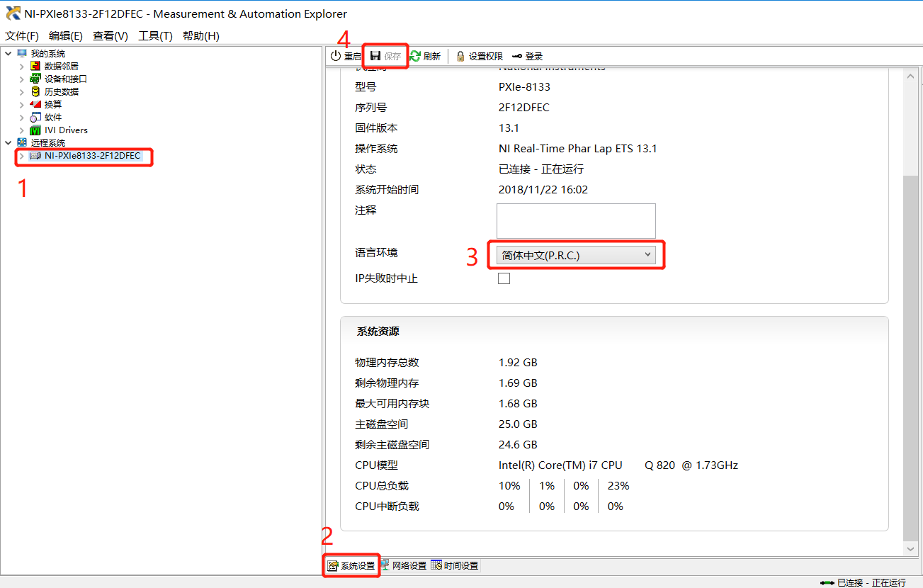The width and height of the screenshot is (923, 588).
Task: Open the 语言环境 language dropdown
Action: (576, 255)
